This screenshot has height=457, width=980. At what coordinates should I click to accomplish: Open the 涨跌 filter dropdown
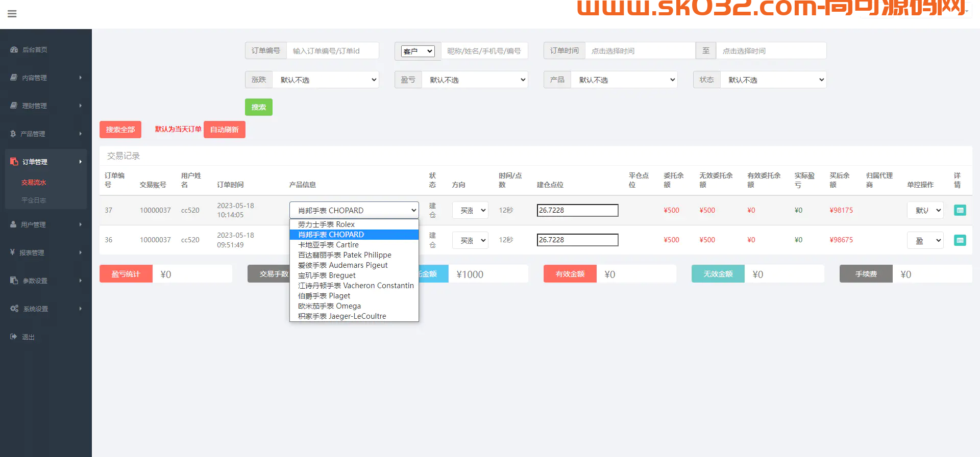[x=326, y=80]
